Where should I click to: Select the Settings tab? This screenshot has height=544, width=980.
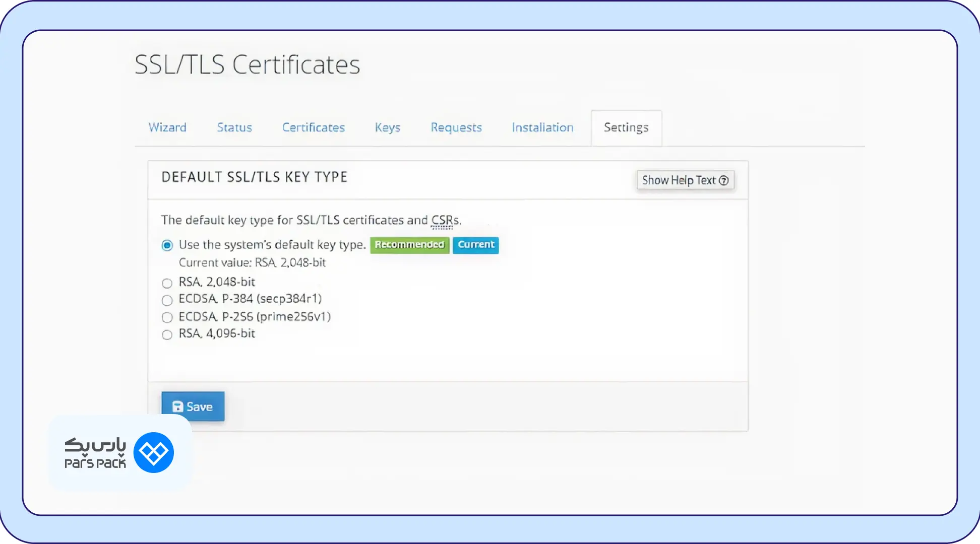[627, 128]
